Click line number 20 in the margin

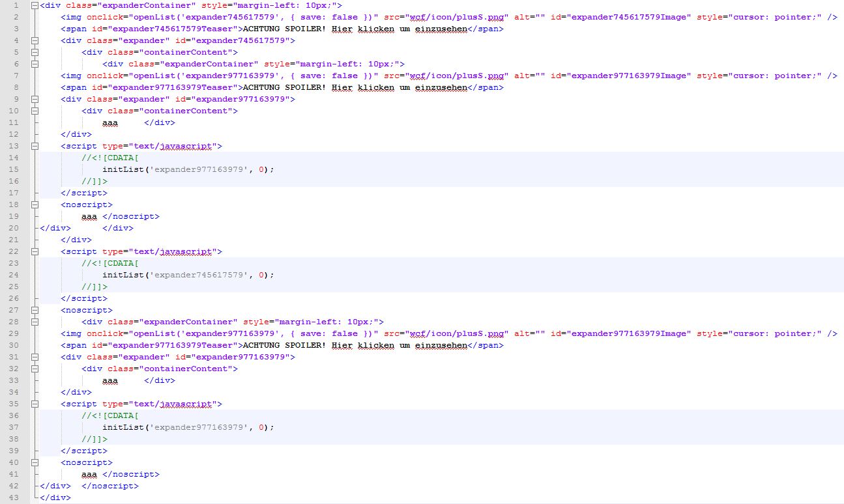pyautogui.click(x=14, y=228)
